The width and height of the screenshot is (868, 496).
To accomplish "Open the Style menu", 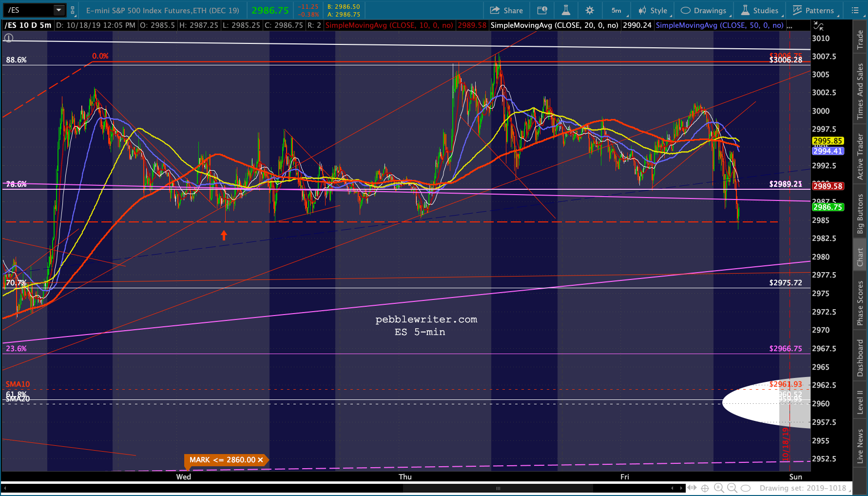I will click(653, 10).
